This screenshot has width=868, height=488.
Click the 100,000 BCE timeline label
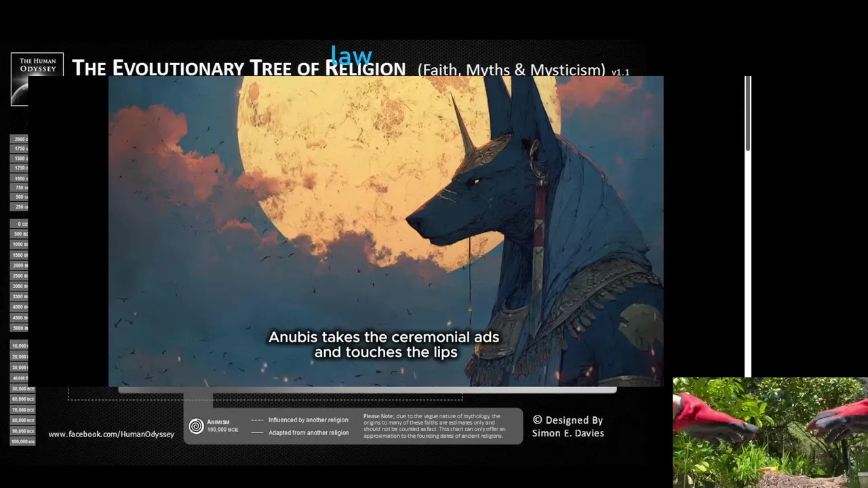point(22,441)
